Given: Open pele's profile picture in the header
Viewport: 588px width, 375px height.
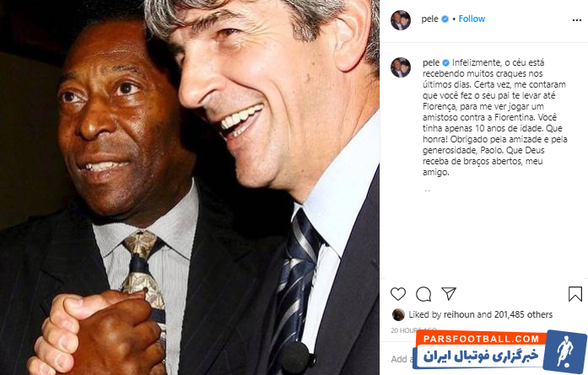Looking at the screenshot, I should point(401,19).
